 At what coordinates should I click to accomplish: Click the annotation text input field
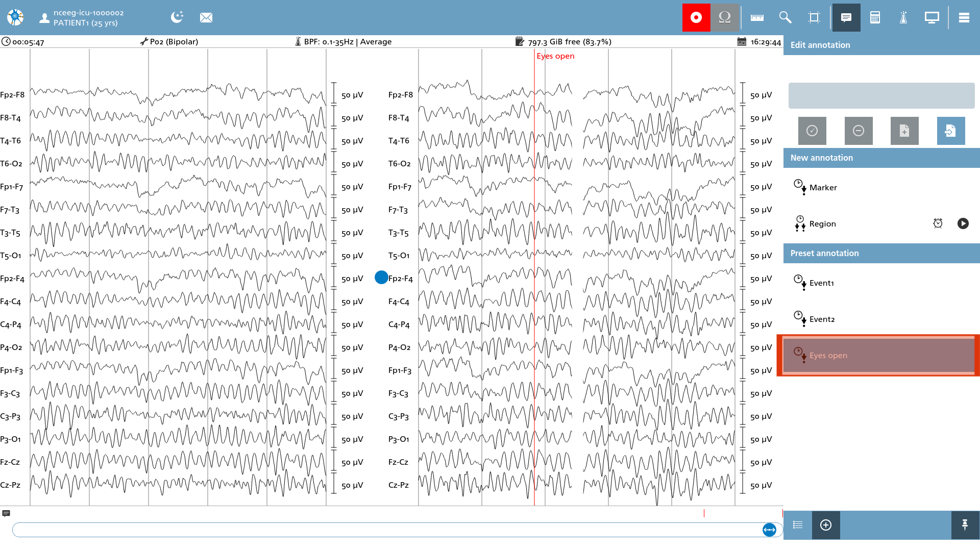click(x=881, y=95)
